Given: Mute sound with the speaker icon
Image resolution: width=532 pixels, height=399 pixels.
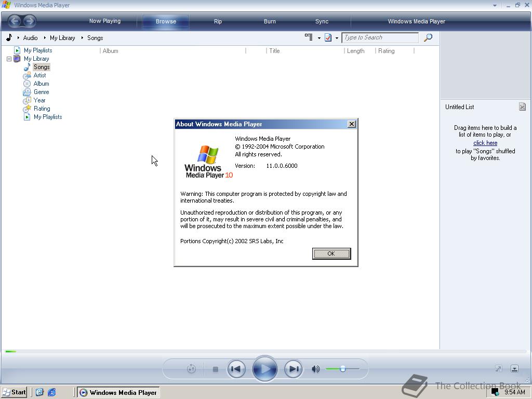Looking at the screenshot, I should point(315,369).
